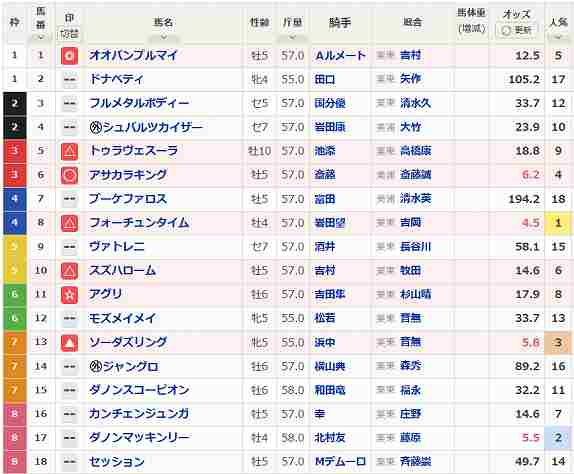Expand the sort arrow under 馬名 header

pos(164,37)
